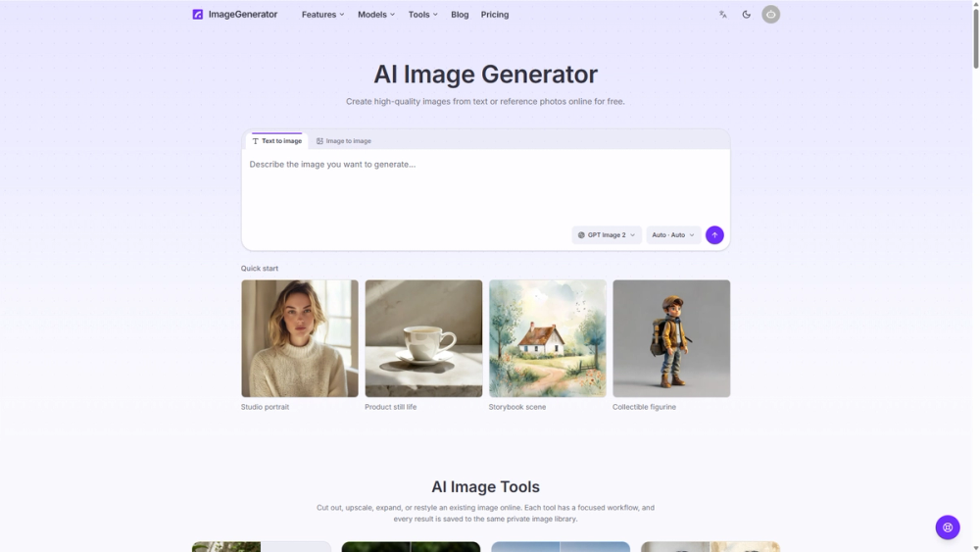
Task: Open the language translation icon
Action: click(x=722, y=15)
